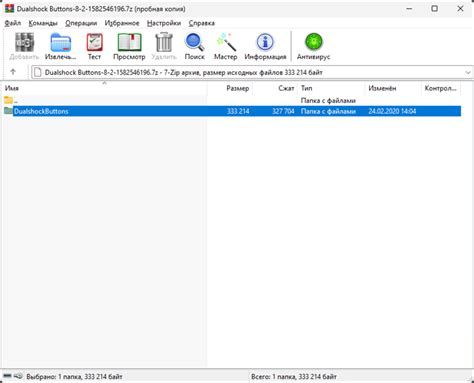Click the drive icon in status bar
The height and width of the screenshot is (383, 474).
pos(7,376)
